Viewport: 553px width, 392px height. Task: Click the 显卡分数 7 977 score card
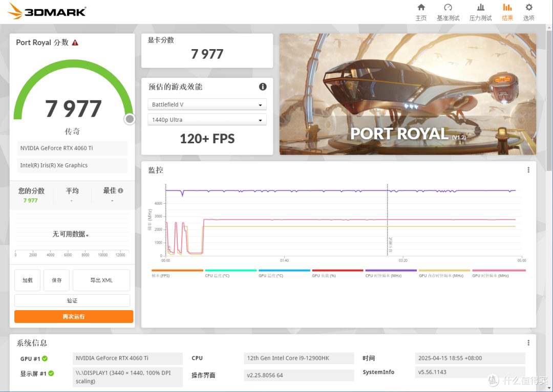[207, 51]
